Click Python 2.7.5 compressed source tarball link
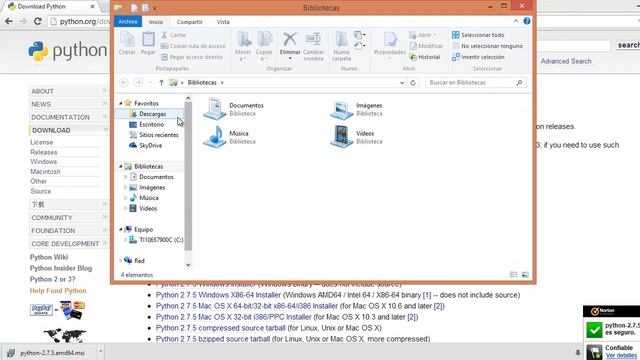Viewport: 640px width, 360px height. (x=220, y=328)
